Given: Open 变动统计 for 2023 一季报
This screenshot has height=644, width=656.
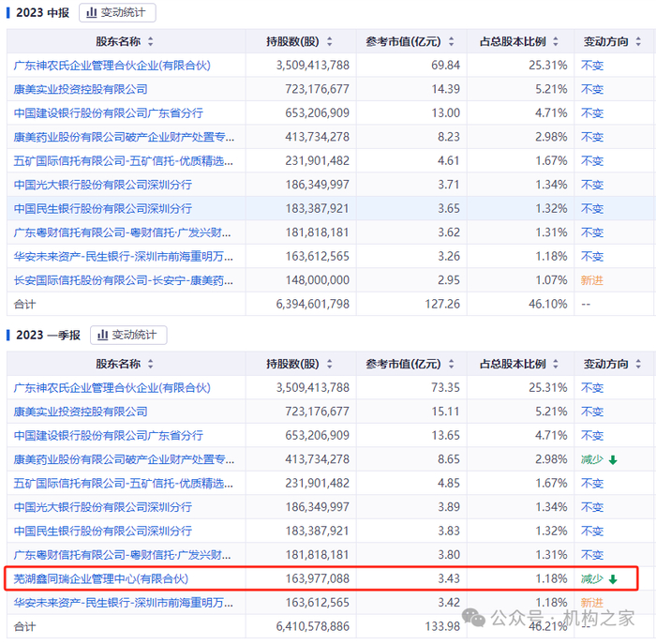Looking at the screenshot, I should (x=128, y=336).
